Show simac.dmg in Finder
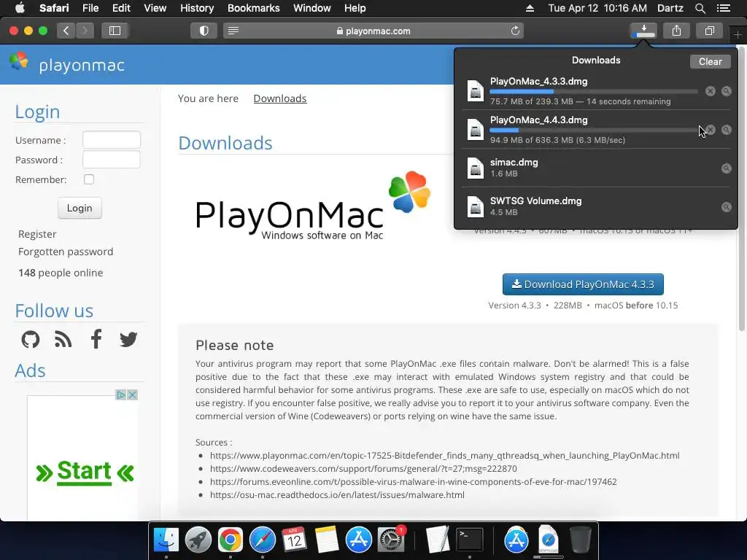 pyautogui.click(x=726, y=168)
